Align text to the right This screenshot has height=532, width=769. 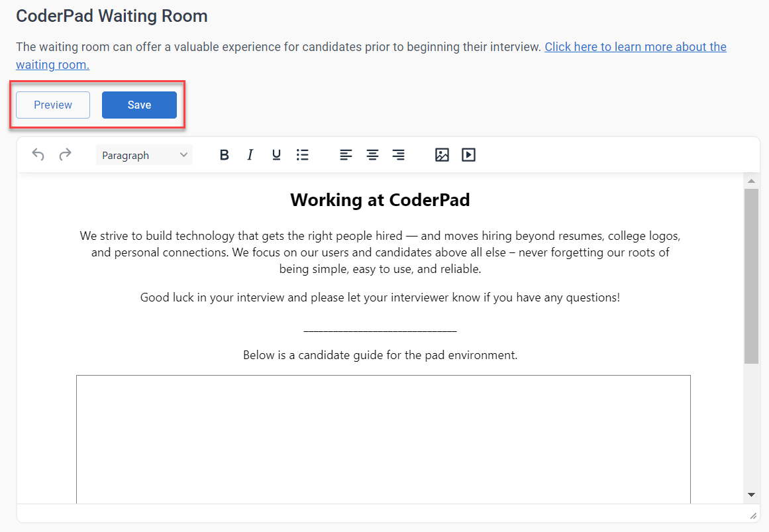399,155
